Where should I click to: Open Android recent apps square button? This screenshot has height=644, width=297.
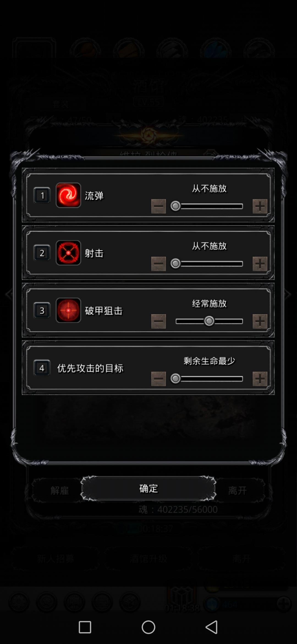coord(85,627)
